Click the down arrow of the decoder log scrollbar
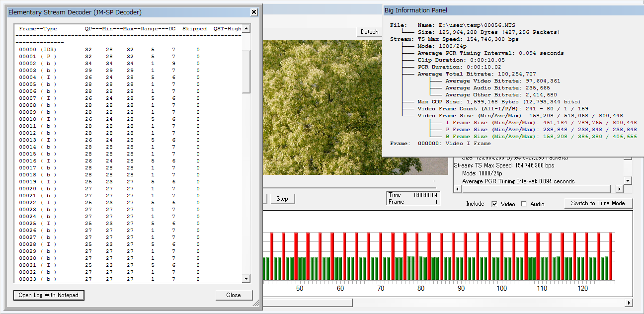Screen dimensions: 644x314 coord(246,278)
